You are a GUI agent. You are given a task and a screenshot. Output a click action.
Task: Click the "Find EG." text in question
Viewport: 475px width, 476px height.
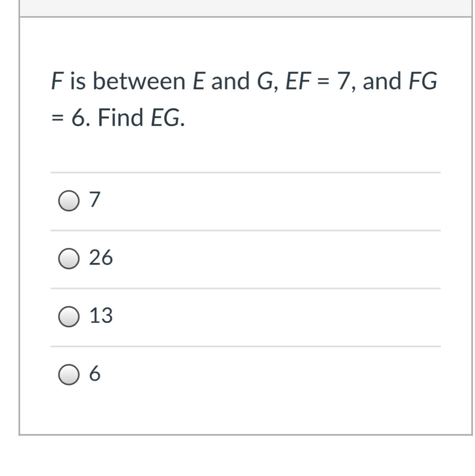141,118
